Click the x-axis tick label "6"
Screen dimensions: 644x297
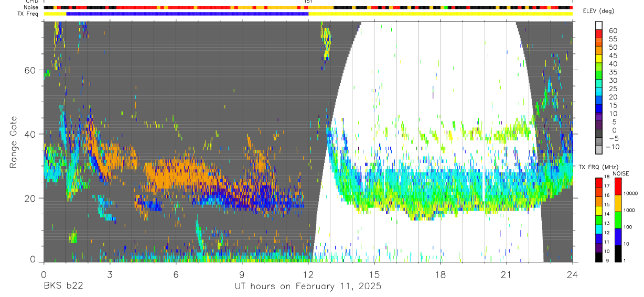[176, 274]
